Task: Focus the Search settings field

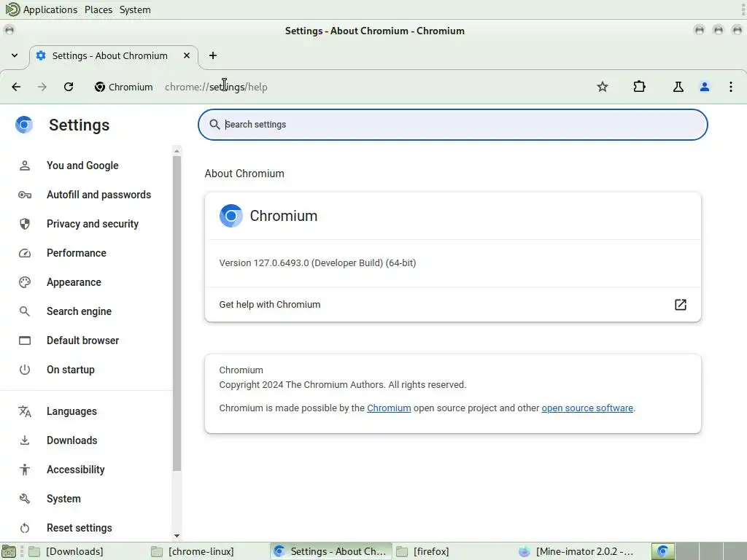Action: 452,125
